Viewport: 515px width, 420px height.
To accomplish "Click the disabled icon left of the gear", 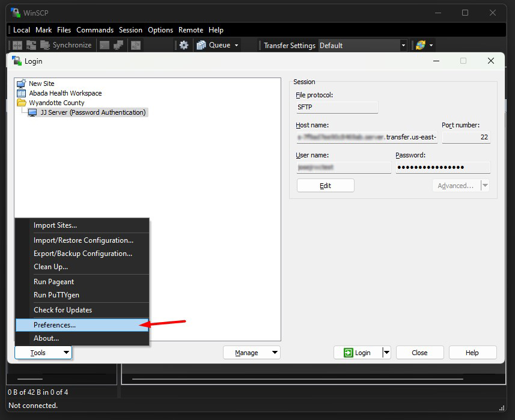I will pos(136,45).
